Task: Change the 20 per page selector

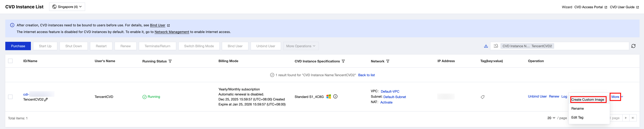Action: [551, 118]
